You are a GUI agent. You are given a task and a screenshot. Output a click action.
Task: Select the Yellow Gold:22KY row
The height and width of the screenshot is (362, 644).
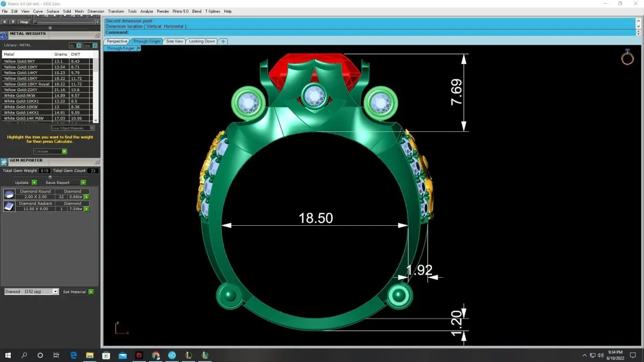[x=47, y=90]
